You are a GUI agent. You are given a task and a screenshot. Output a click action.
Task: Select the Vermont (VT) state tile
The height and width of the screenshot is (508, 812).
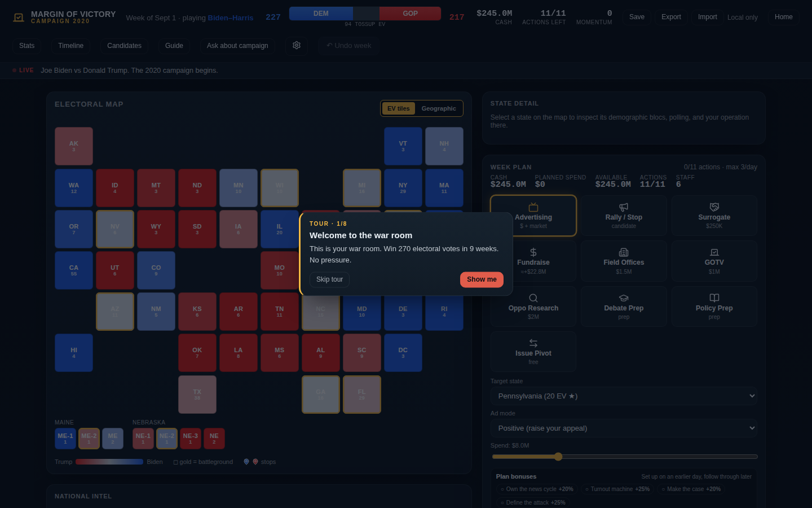click(403, 146)
